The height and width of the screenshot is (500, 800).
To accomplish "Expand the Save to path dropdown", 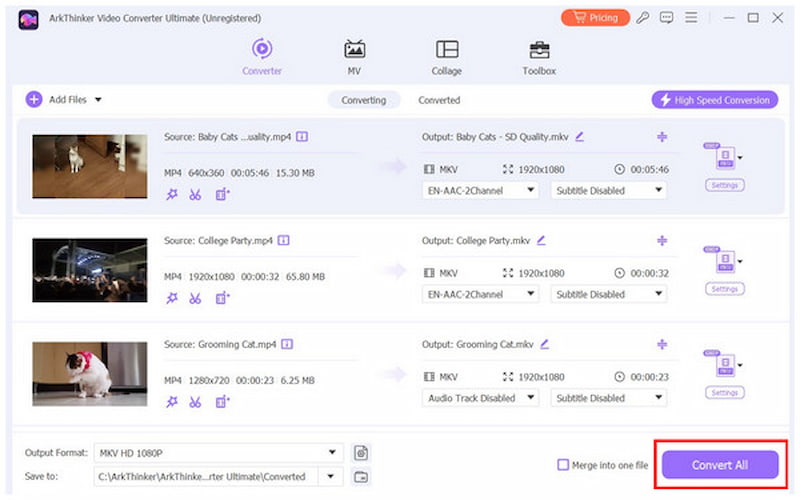I will (331, 477).
